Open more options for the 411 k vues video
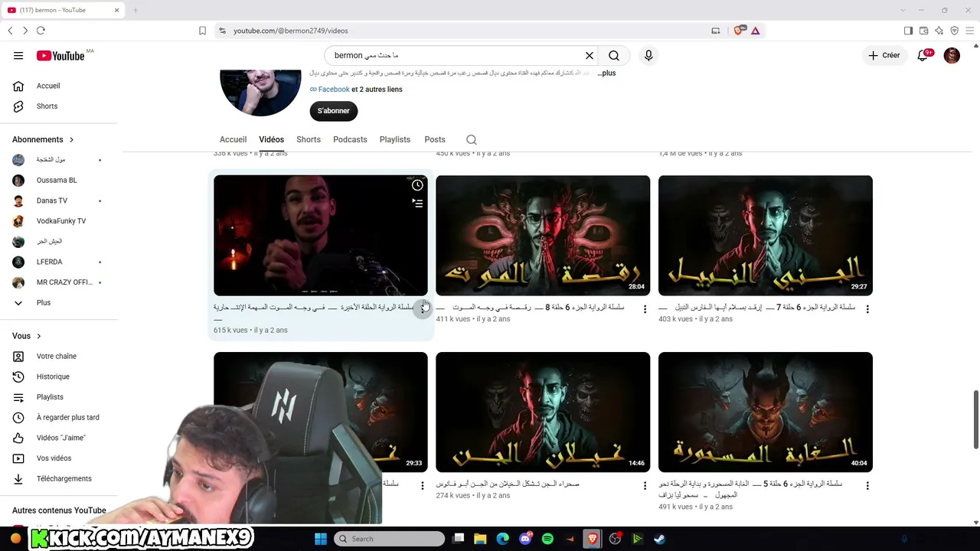 click(x=645, y=309)
